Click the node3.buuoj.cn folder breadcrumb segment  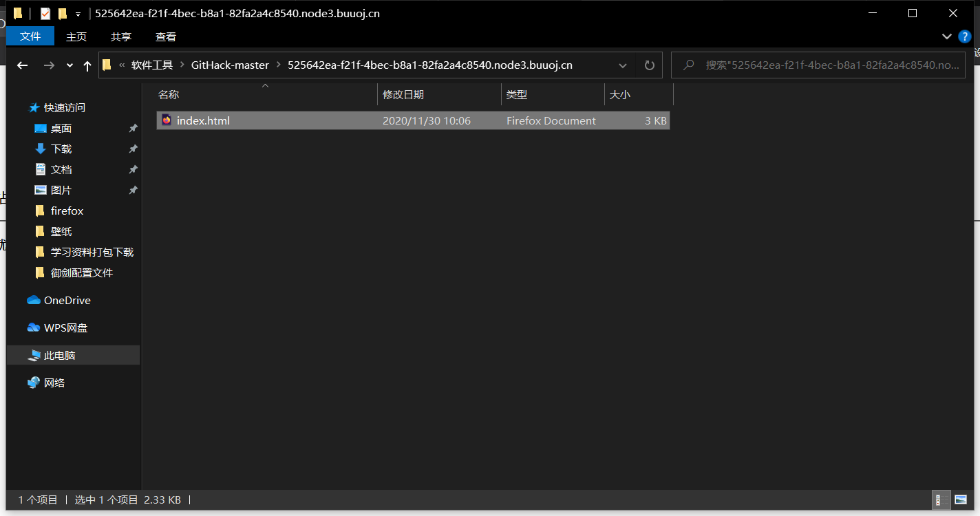(x=430, y=65)
